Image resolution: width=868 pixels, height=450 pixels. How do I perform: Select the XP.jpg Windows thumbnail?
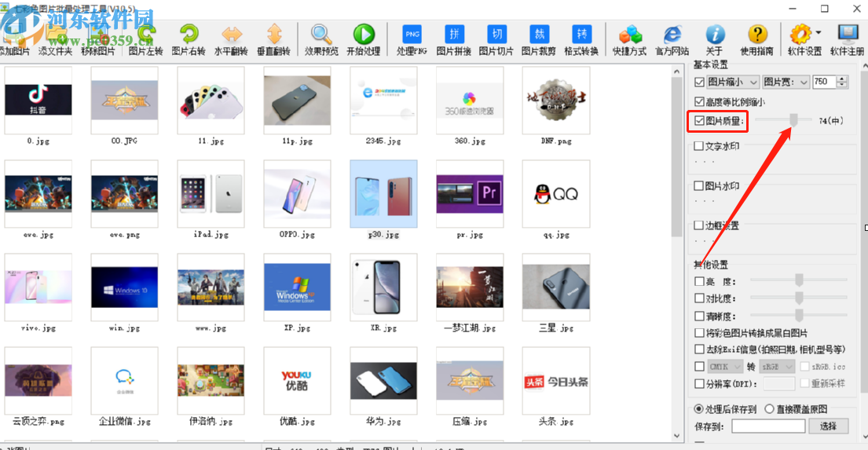coord(297,287)
